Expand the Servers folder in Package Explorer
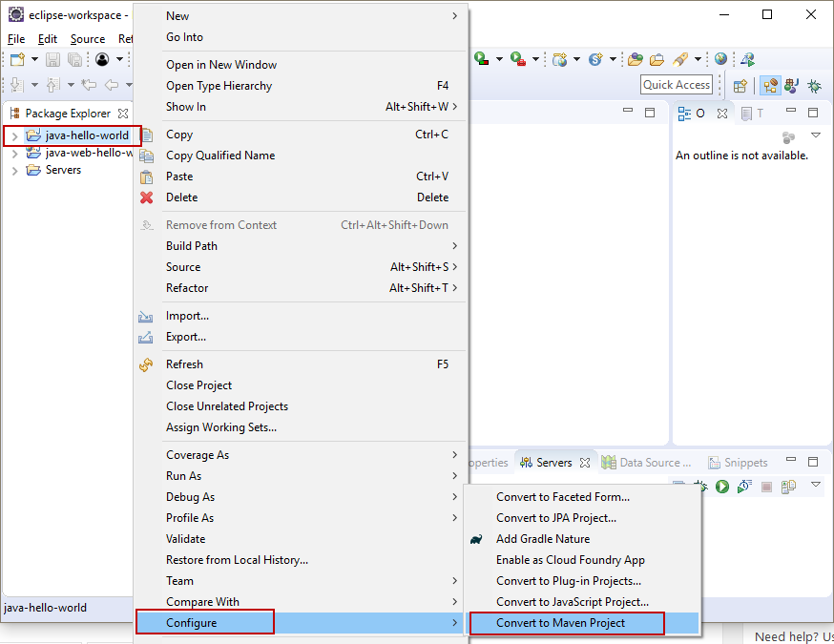This screenshot has height=644, width=834. pos(14,170)
